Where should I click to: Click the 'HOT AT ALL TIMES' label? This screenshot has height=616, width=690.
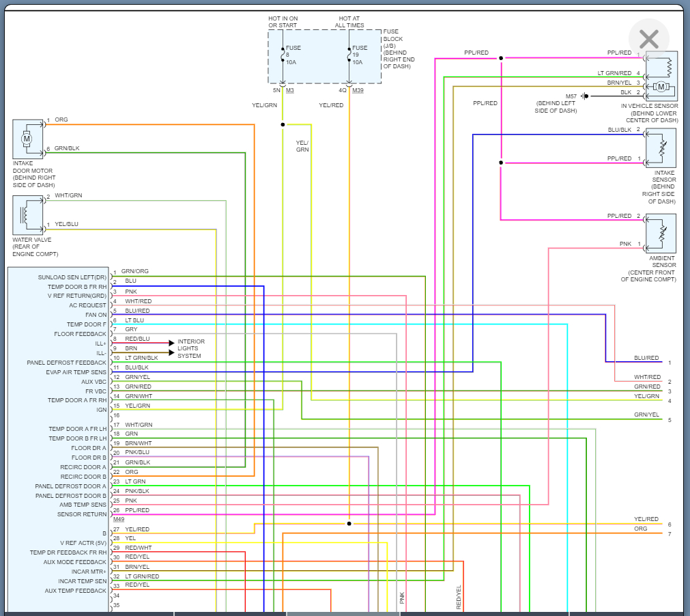pos(349,22)
